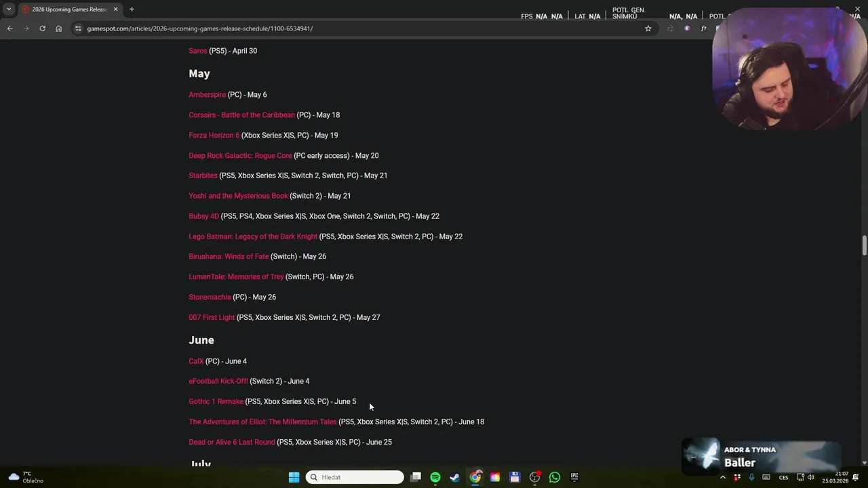Viewport: 868px width, 488px height.
Task: Open The Adventures of Elliot link
Action: (x=262, y=422)
